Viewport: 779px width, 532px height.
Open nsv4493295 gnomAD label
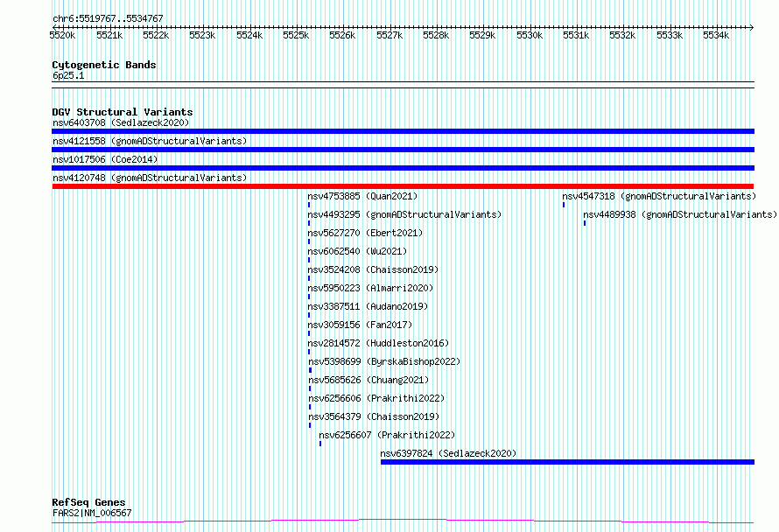[404, 214]
